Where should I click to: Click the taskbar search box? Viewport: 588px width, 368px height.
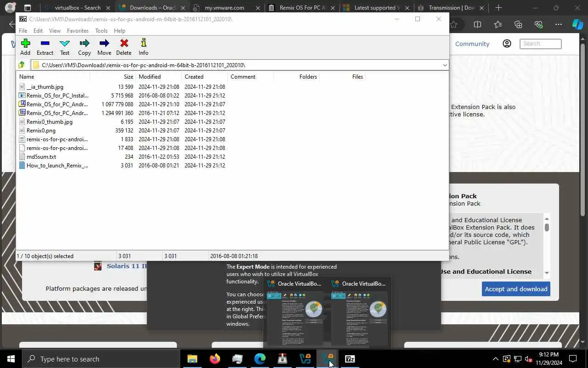pyautogui.click(x=101, y=359)
